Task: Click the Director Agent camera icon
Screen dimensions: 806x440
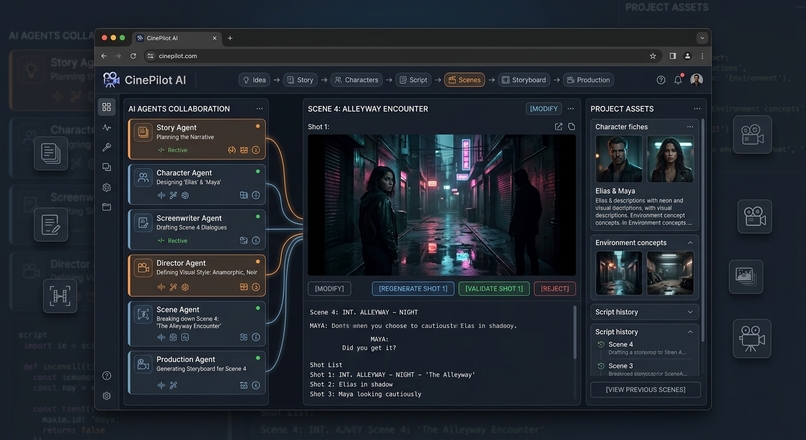Action: pos(143,268)
